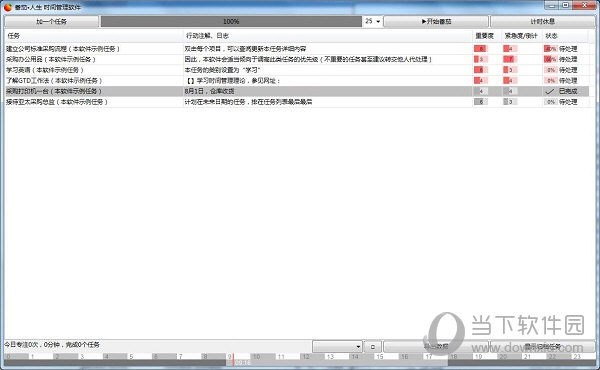Select the task 建立公司标准采购流程
This screenshot has width=600, height=370.
63,49
